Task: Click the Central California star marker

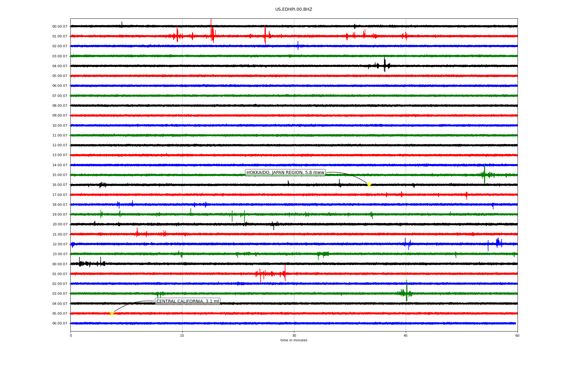Action: (112, 313)
